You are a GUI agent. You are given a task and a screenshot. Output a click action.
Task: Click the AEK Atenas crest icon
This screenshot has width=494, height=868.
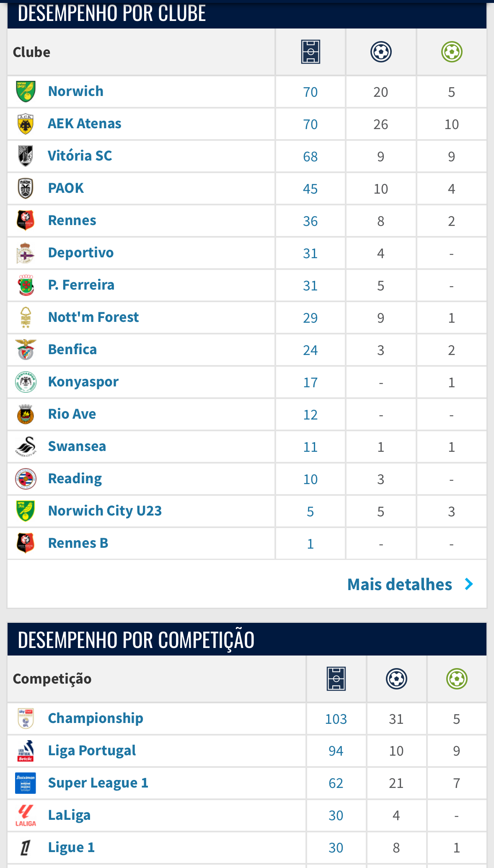(26, 124)
